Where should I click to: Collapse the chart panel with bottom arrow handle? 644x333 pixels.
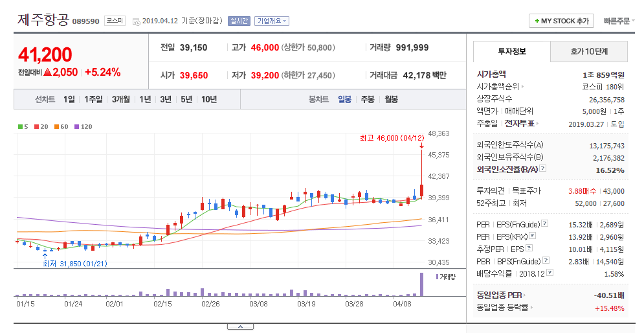pos(240,327)
